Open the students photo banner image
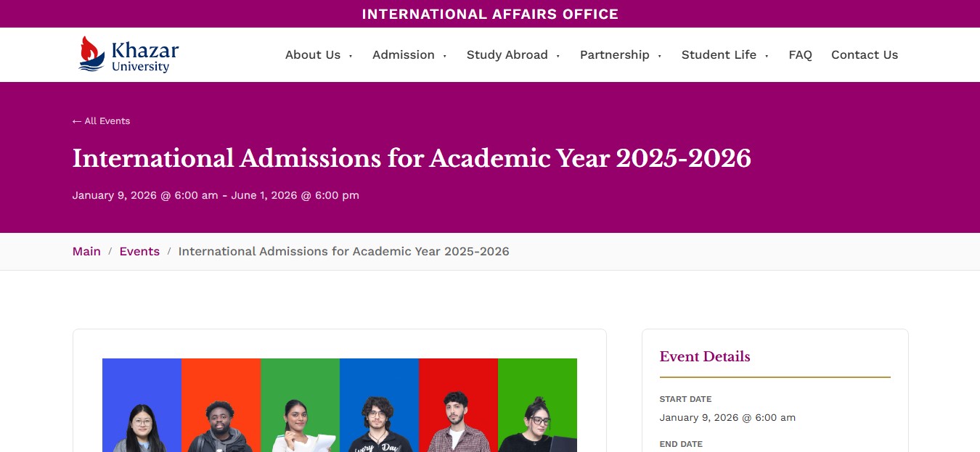Screen dimensions: 980x452 pyautogui.click(x=340, y=405)
